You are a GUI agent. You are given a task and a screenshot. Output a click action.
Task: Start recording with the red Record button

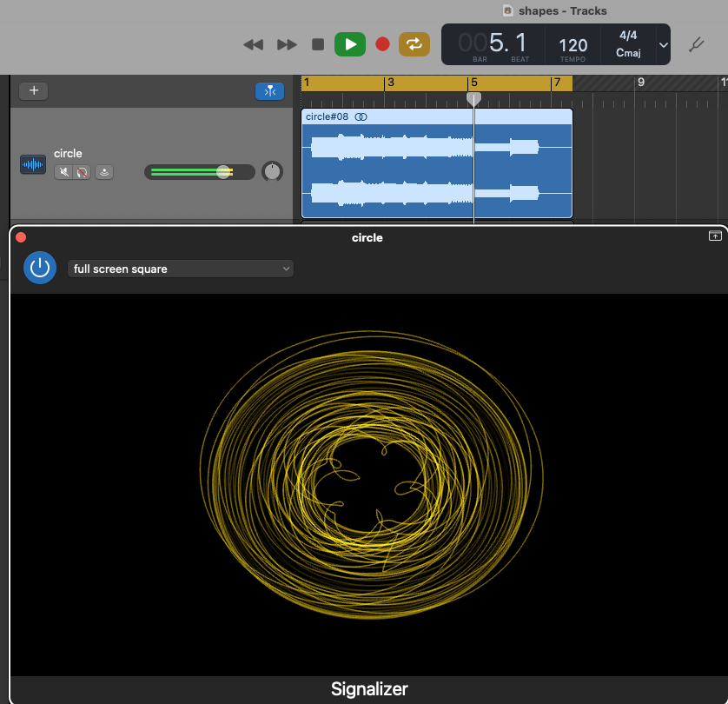(x=382, y=44)
